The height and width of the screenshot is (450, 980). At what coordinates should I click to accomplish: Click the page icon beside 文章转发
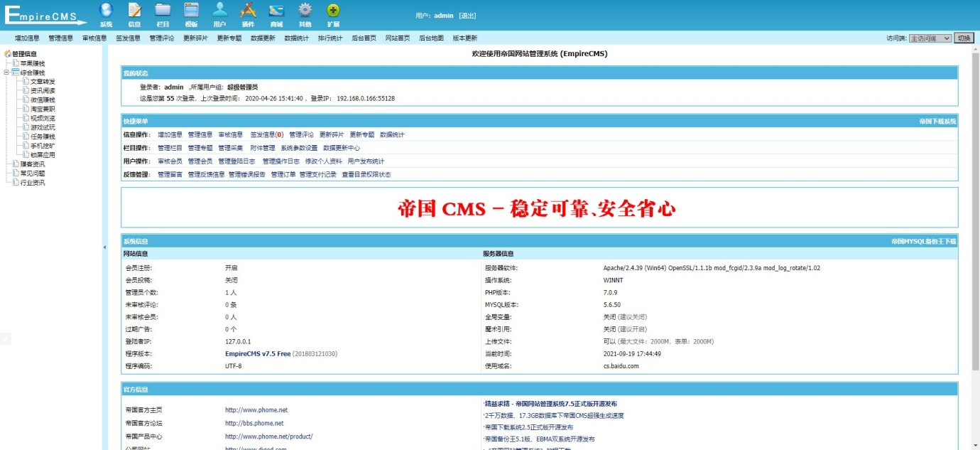coord(26,82)
